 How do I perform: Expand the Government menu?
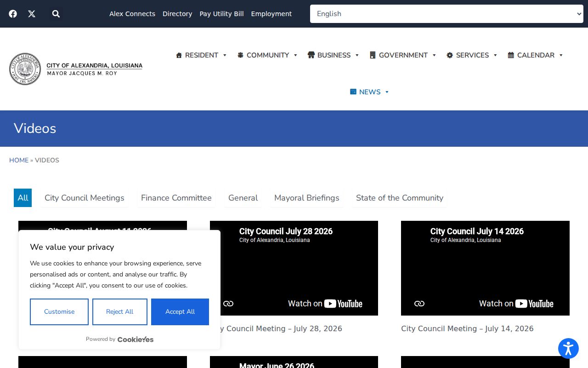point(403,55)
